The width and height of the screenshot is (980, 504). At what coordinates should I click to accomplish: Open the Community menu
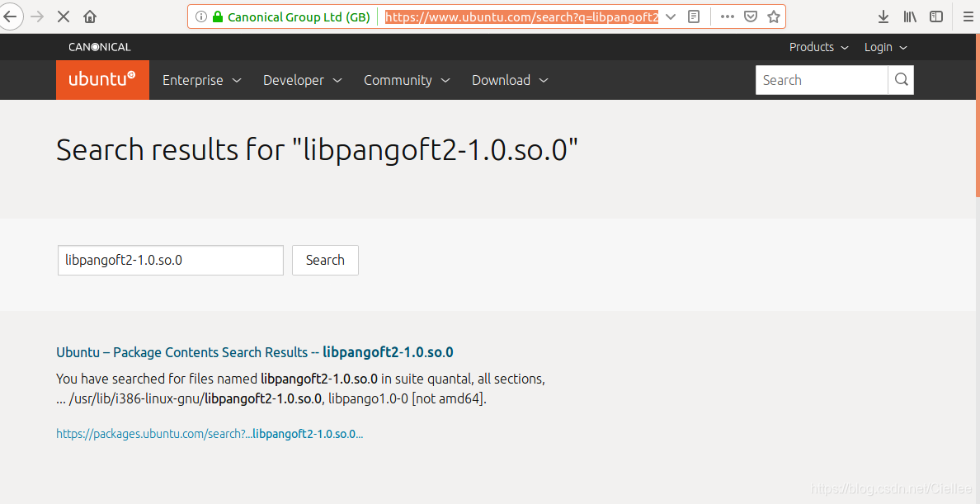click(x=407, y=80)
